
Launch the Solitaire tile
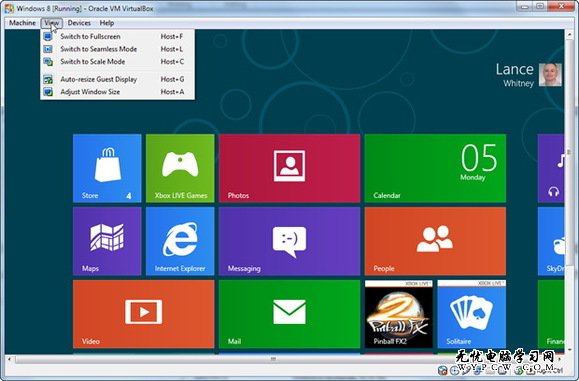point(472,314)
